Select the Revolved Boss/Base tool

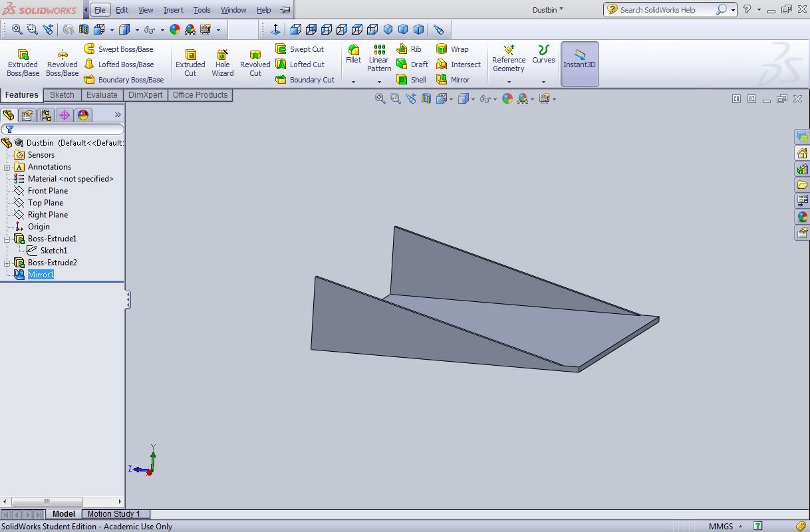(62, 63)
